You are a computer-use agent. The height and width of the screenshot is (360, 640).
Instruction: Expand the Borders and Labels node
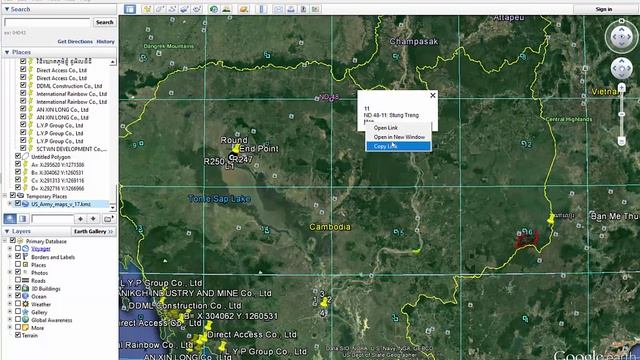(10, 257)
